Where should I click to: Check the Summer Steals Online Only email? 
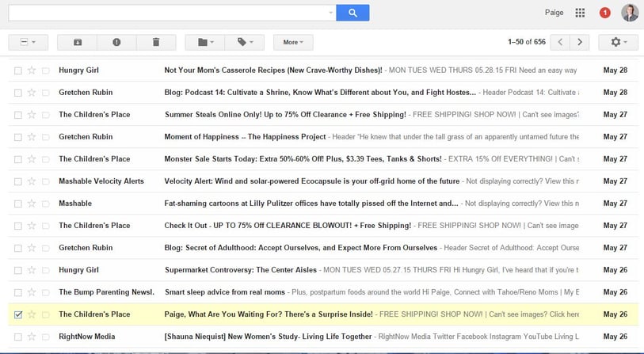[18, 115]
